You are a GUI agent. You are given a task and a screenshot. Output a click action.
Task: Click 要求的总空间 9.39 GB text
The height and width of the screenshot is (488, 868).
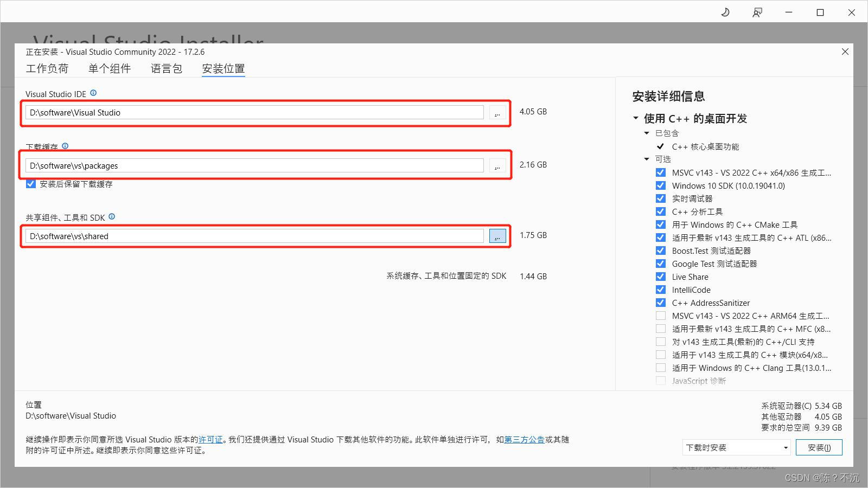point(801,427)
